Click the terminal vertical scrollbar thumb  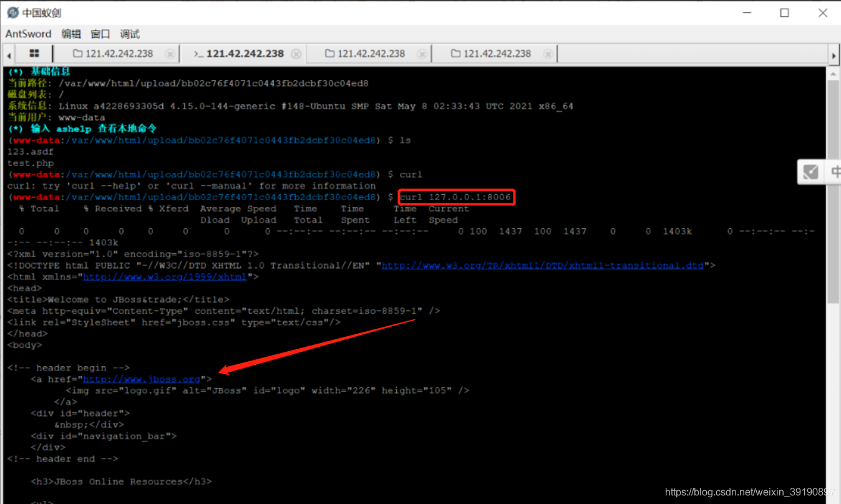click(834, 191)
